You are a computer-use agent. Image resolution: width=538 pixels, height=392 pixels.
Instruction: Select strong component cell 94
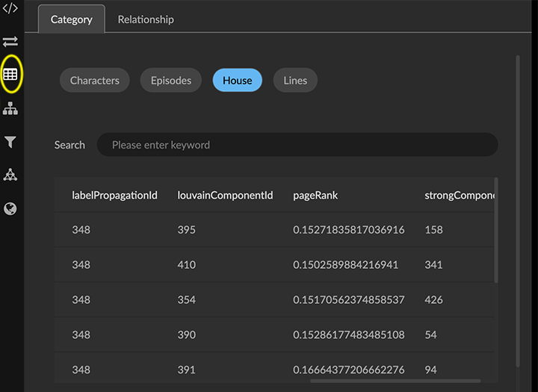(x=430, y=370)
